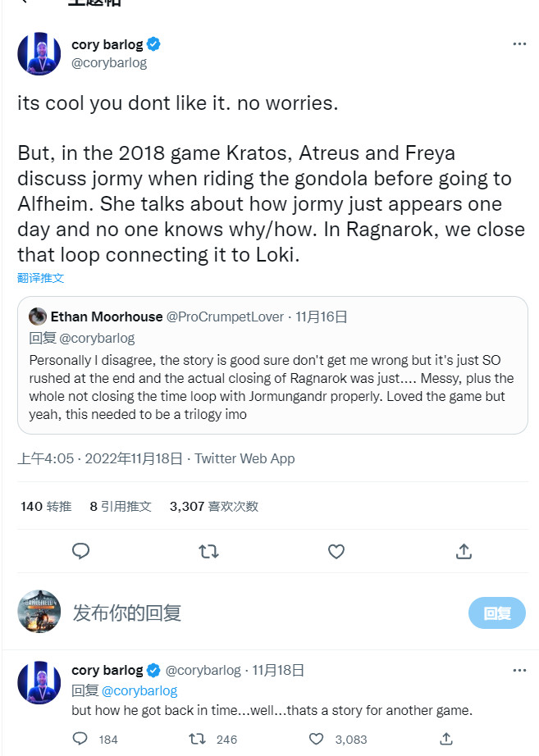Click the 发布你的回复 reply input field
The width and height of the screenshot is (539, 756).
tap(246, 613)
